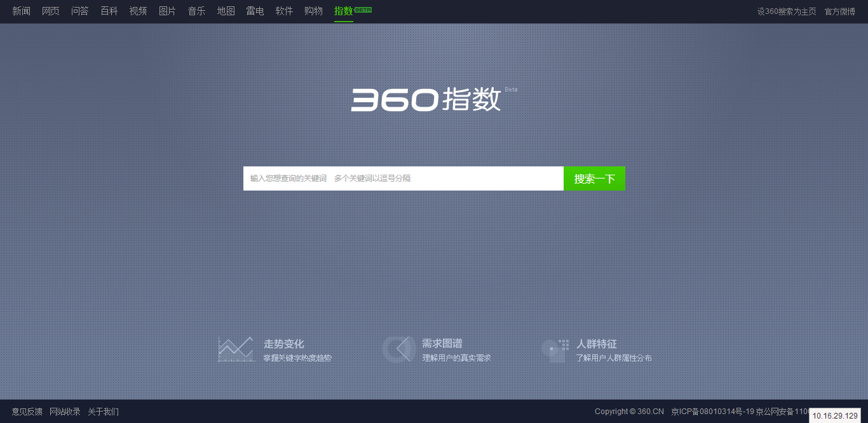The width and height of the screenshot is (868, 423).
Task: Go to the 网页 search tab
Action: tap(51, 11)
